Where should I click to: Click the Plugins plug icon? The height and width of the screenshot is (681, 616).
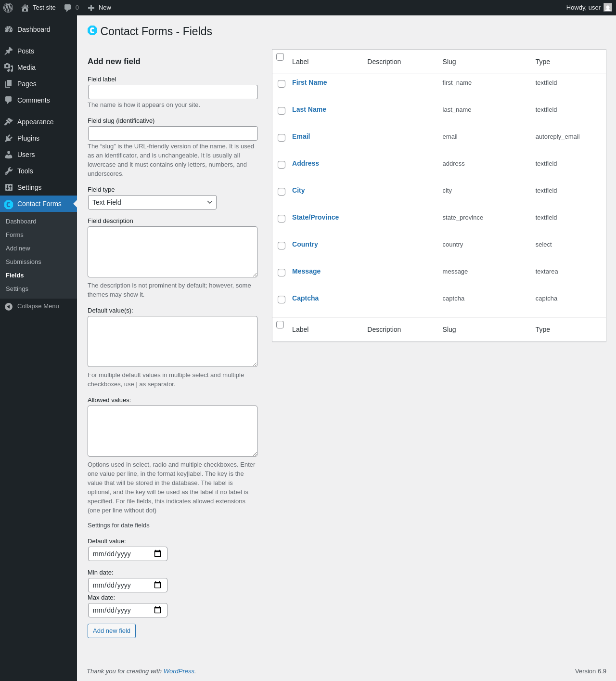(9, 138)
